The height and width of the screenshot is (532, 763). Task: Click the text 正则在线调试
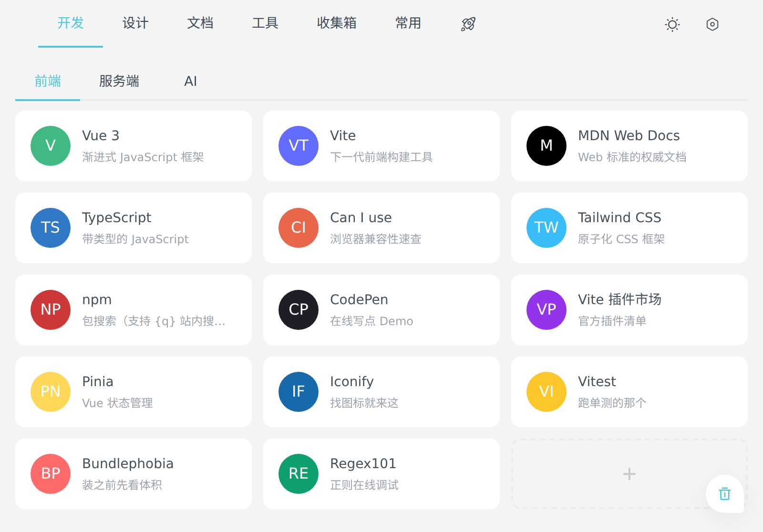[x=364, y=485]
